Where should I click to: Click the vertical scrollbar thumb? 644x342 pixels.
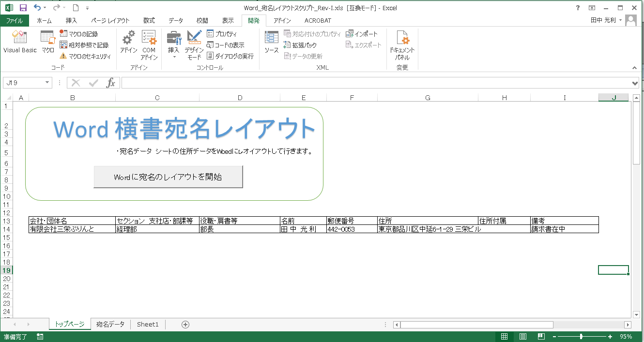(x=637, y=134)
